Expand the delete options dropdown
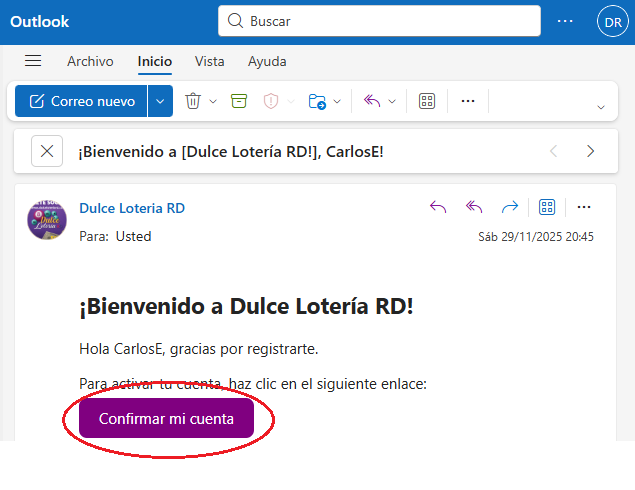Viewport: 635px width, 490px height. tap(213, 101)
